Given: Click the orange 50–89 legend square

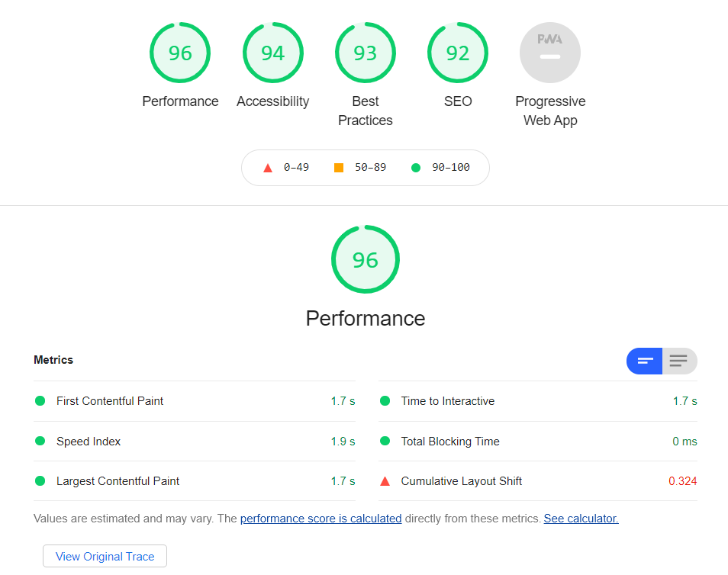Looking at the screenshot, I should (x=339, y=168).
